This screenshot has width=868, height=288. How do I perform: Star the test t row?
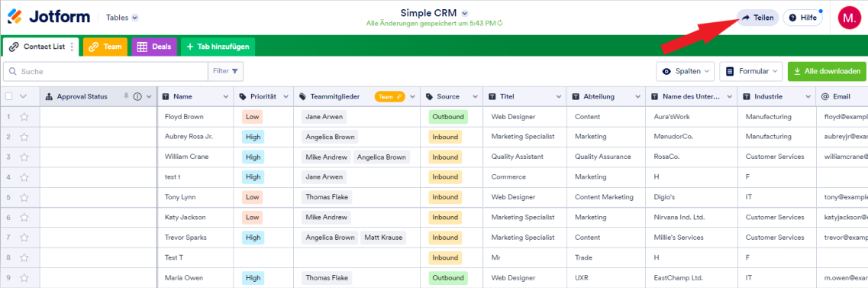[24, 177]
